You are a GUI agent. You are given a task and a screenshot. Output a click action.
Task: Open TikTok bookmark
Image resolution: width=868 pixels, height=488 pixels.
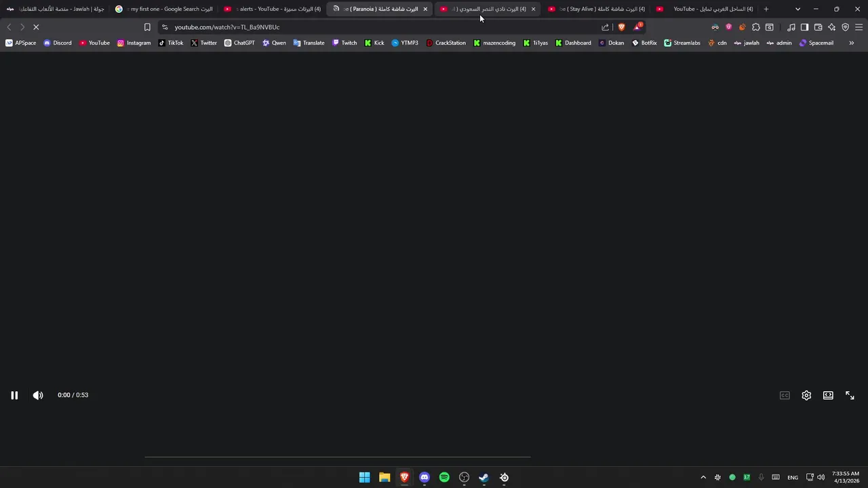(x=171, y=43)
